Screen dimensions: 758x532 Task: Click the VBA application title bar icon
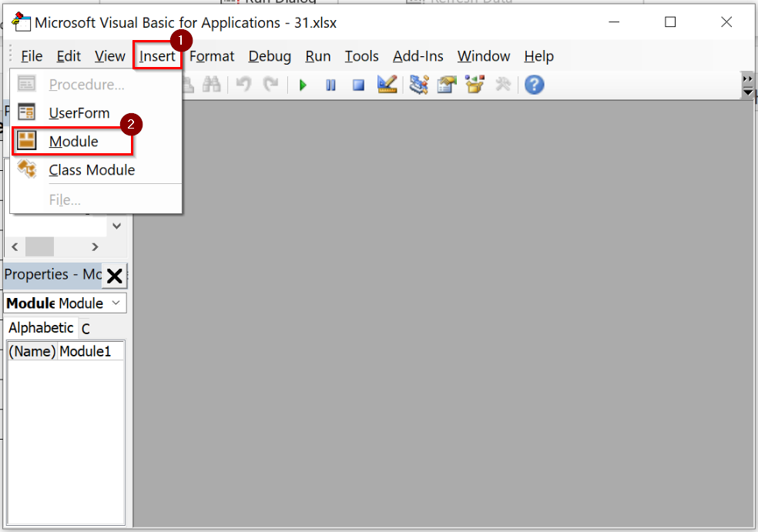21,22
